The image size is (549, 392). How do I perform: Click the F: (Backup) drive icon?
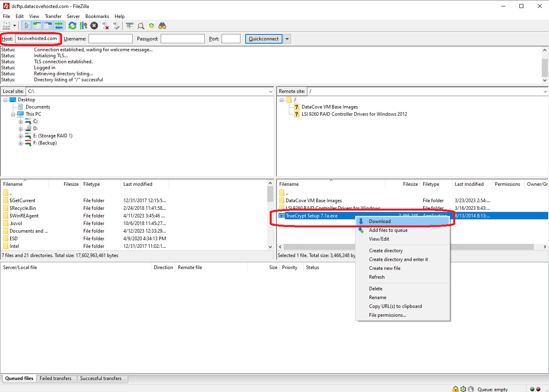pyautogui.click(x=28, y=143)
